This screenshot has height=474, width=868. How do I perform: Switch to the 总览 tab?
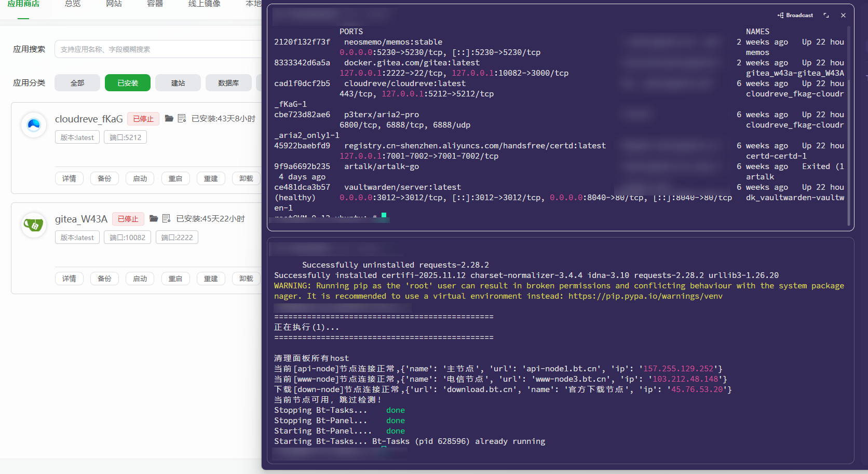pos(73,4)
